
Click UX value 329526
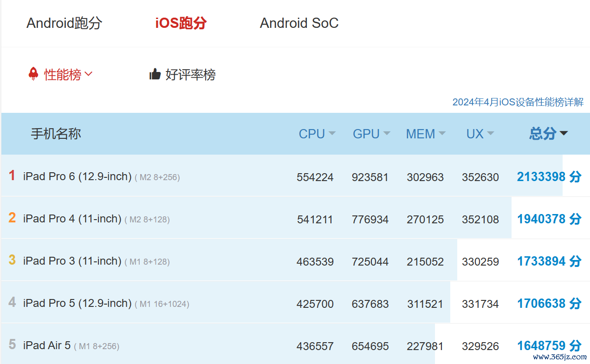coord(480,346)
